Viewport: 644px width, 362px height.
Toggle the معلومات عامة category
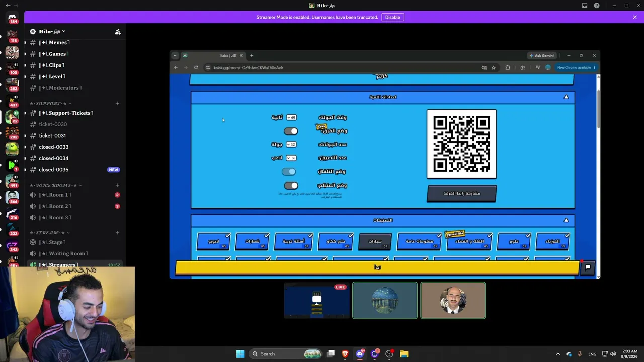click(x=420, y=242)
